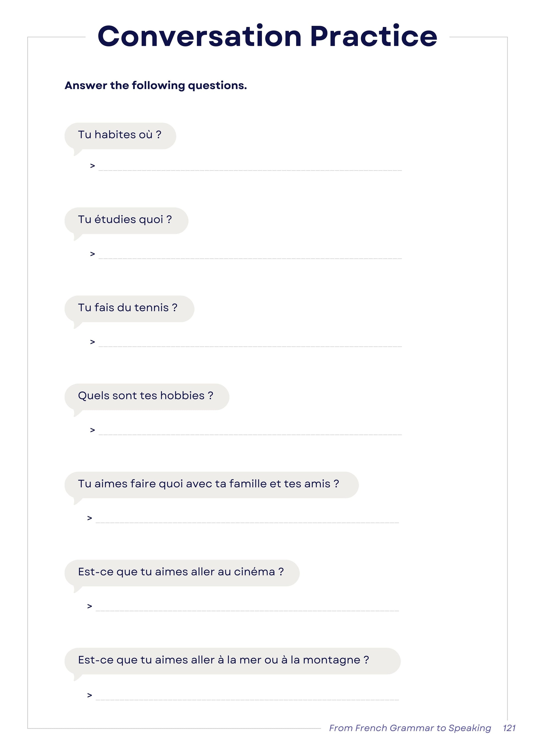Viewport: 535px width, 756px height.
Task: Place cursor on the cinéma question answer line
Action: pyautogui.click(x=247, y=608)
